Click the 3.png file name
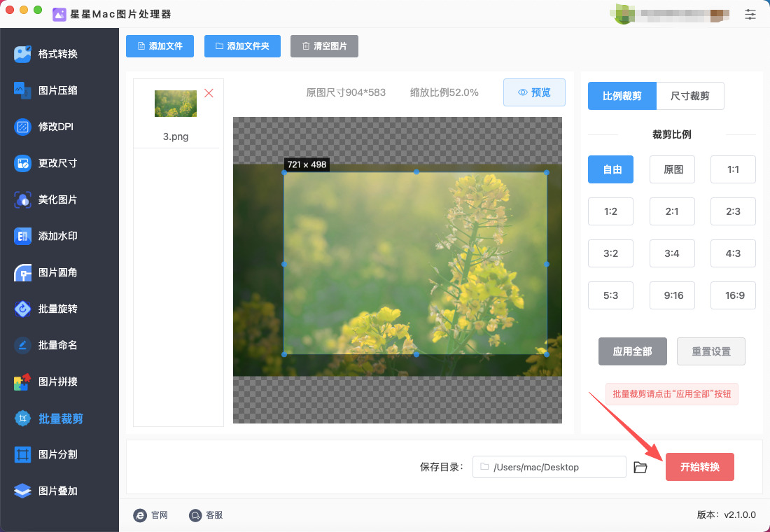The image size is (770, 532). pyautogui.click(x=176, y=136)
